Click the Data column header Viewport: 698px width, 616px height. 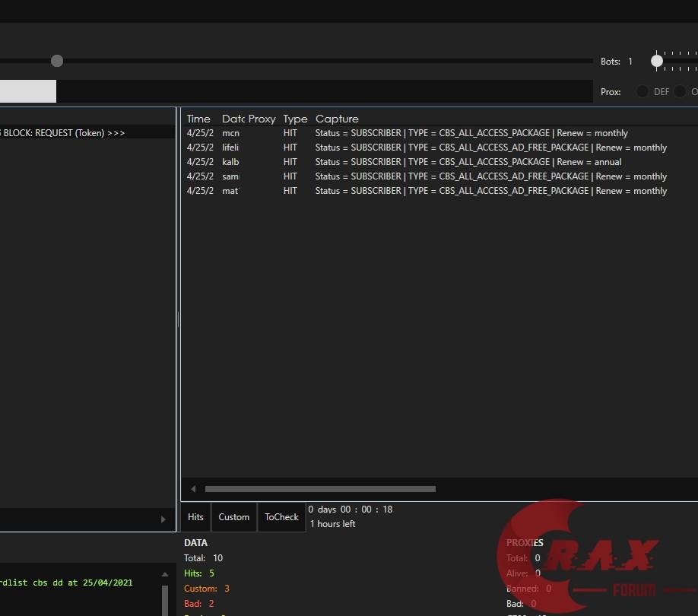(x=233, y=119)
